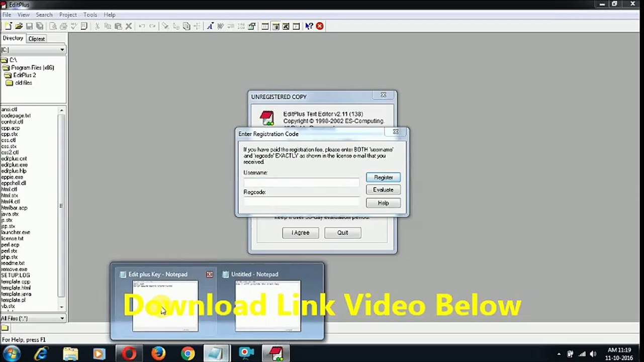Switch to the Directory tab
This screenshot has width=644, height=362.
[13, 38]
